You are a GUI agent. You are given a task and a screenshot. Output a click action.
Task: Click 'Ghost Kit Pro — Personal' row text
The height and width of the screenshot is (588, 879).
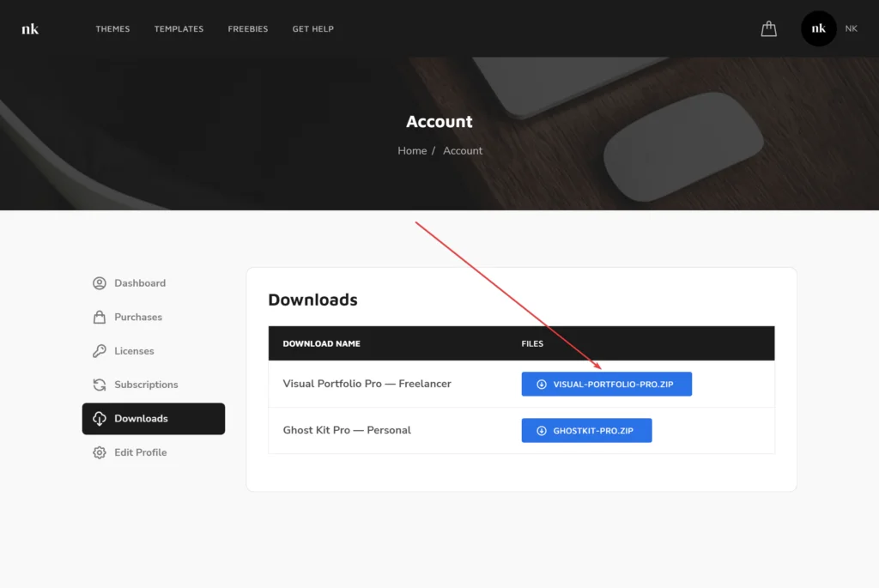pyautogui.click(x=347, y=430)
